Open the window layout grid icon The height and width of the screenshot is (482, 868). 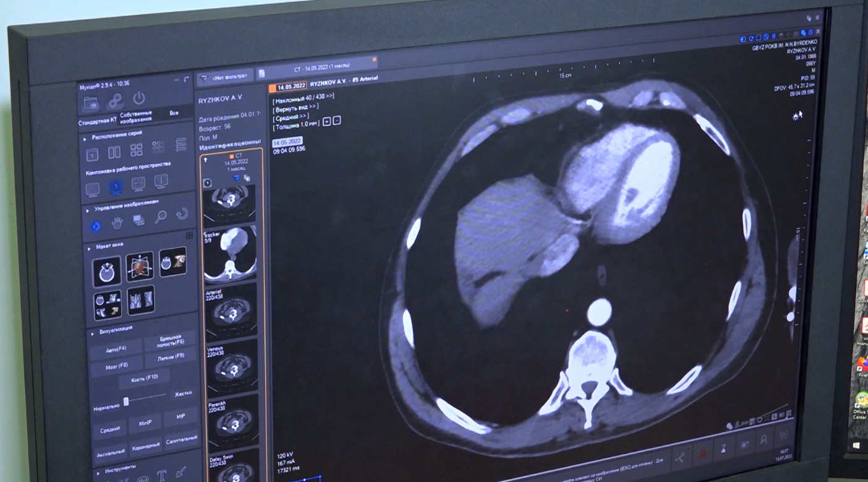(190, 235)
